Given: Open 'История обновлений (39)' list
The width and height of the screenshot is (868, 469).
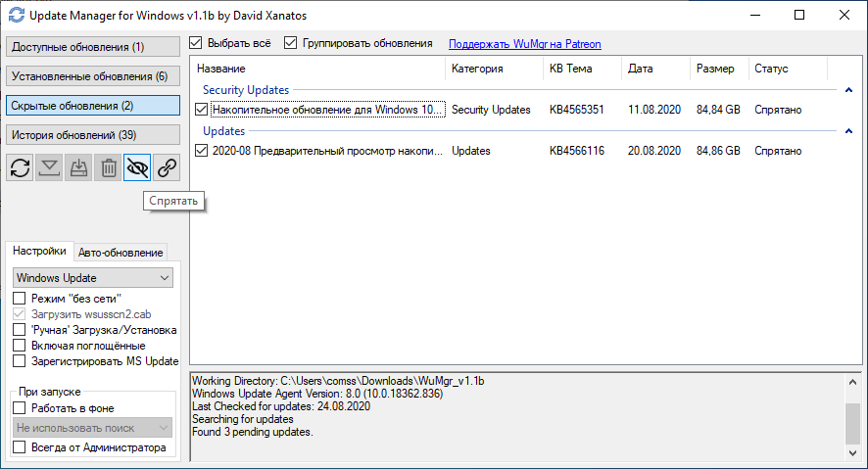Looking at the screenshot, I should (93, 135).
